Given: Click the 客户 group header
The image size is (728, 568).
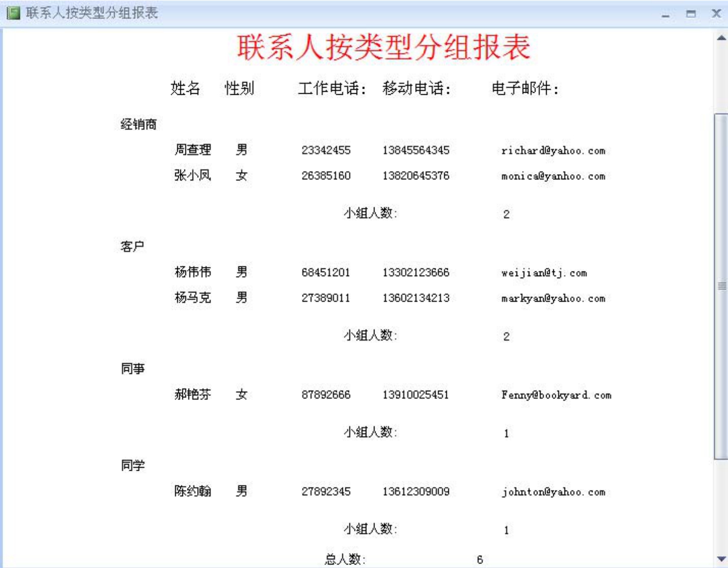Looking at the screenshot, I should (x=132, y=246).
